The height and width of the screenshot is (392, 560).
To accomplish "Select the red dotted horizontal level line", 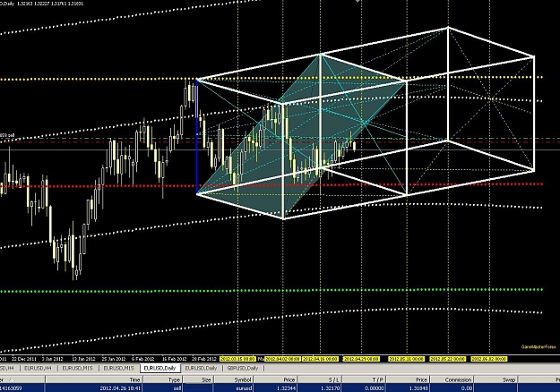I will 271,185.
